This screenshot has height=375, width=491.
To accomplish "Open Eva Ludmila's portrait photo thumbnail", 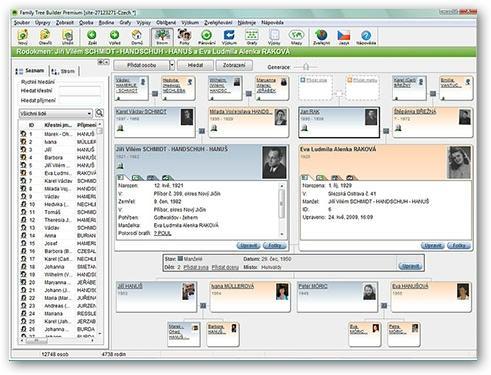I will click(459, 163).
